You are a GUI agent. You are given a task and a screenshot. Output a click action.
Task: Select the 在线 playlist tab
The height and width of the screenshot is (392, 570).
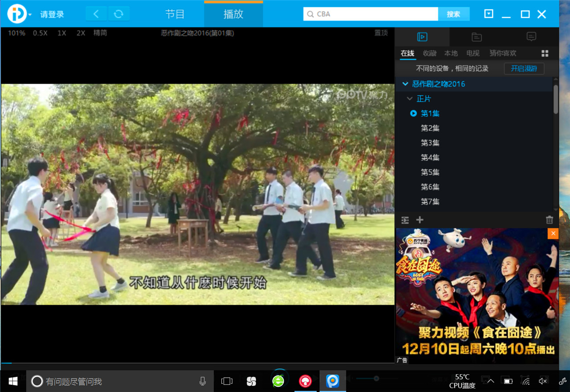coord(407,53)
